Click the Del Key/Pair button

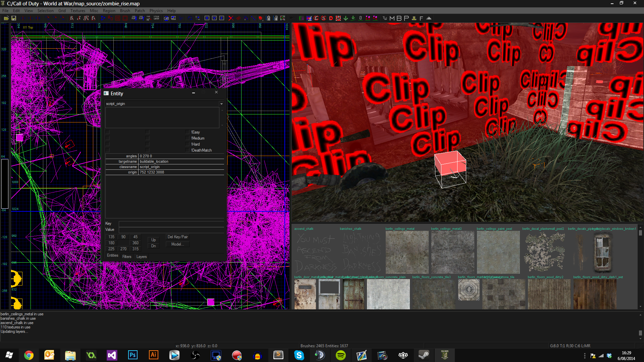[178, 237]
